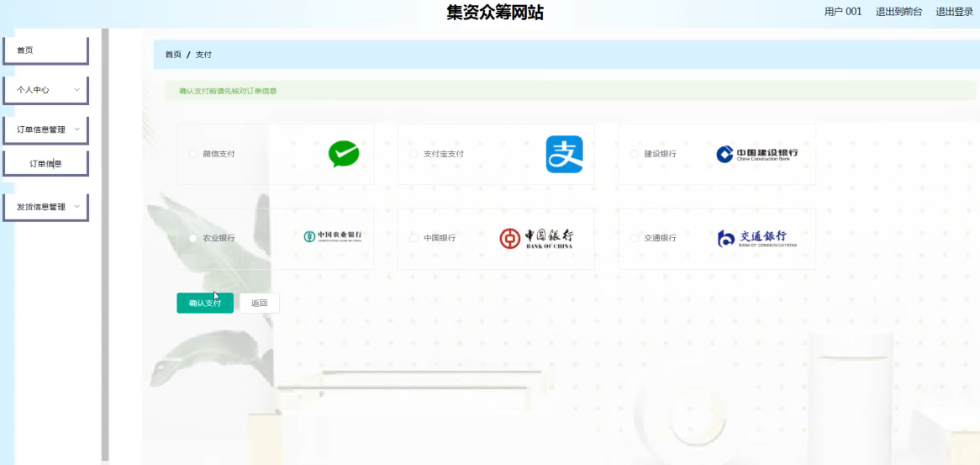Click the 返回 button
980x465 pixels.
(x=259, y=303)
